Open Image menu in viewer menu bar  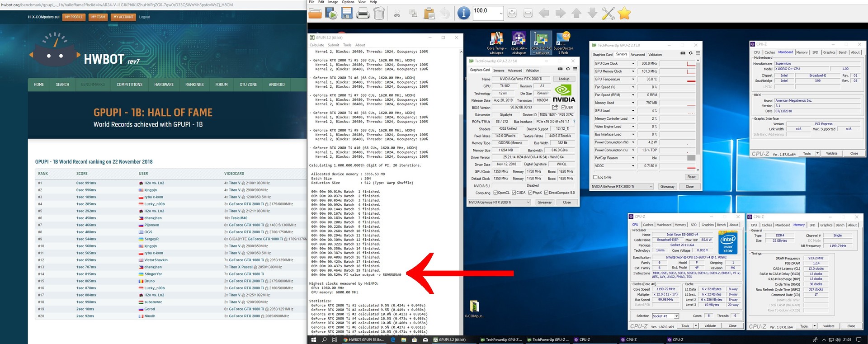(333, 2)
